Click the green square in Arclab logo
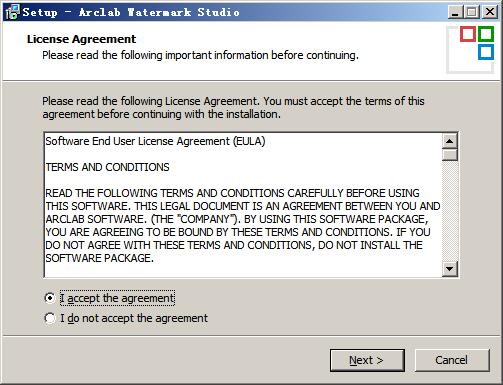The height and width of the screenshot is (385, 503). pyautogui.click(x=486, y=34)
